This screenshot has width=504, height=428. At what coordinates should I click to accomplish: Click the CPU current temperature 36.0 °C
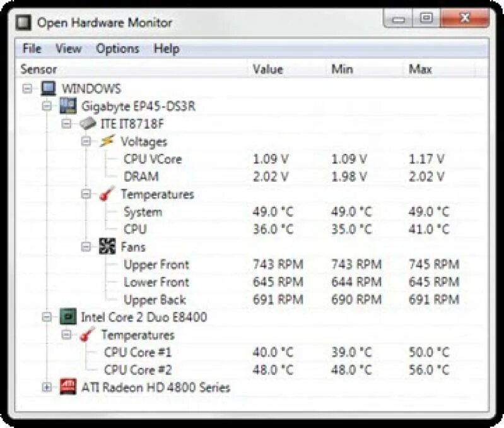(x=273, y=229)
